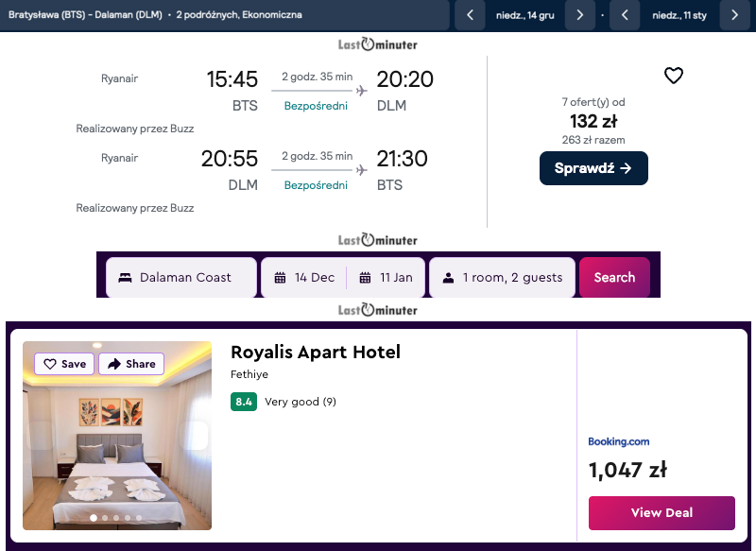Go to previous departure date before 14 gru
The image size is (756, 551).
[x=471, y=15]
